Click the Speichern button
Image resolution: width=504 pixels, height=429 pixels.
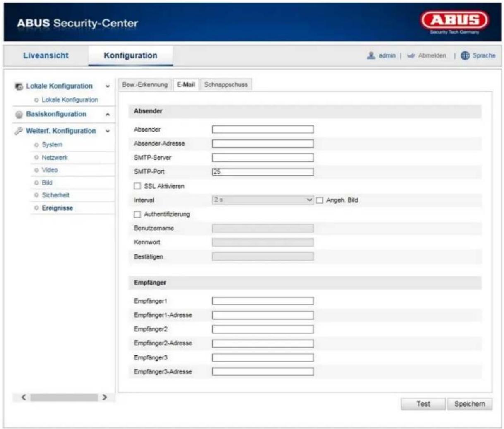pos(470,404)
